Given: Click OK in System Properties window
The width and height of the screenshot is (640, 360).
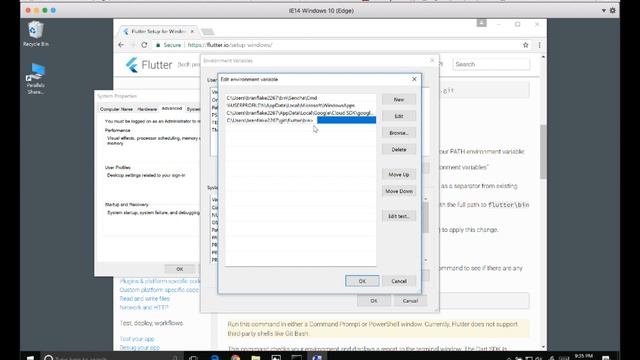Looking at the screenshot, I should click(x=180, y=269).
